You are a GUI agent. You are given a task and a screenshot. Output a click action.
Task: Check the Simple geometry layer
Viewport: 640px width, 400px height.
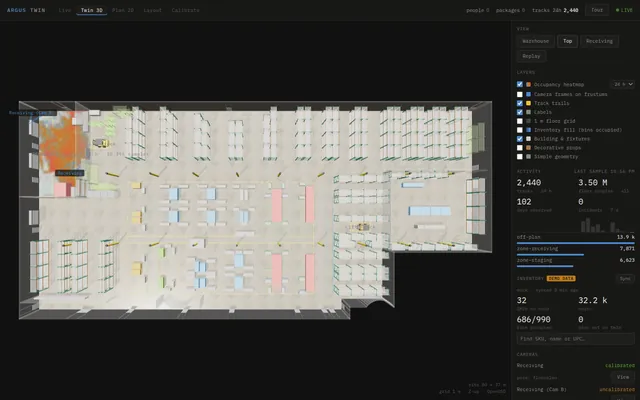click(x=520, y=157)
